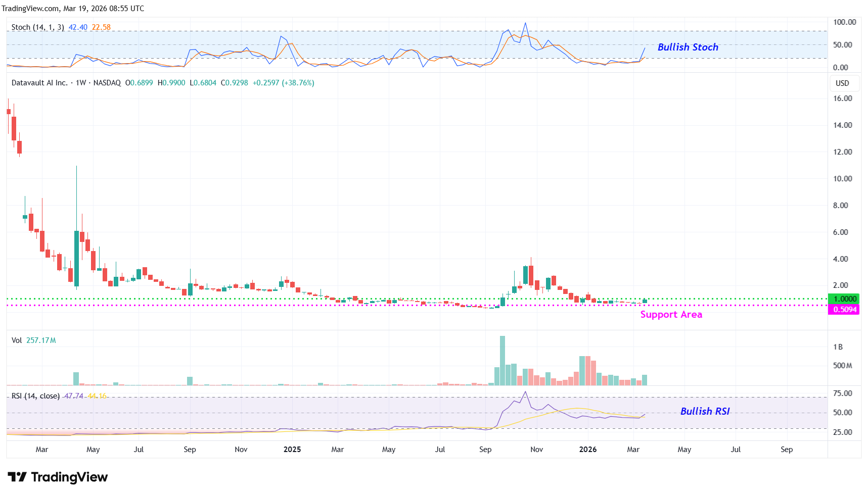Select the Bullish Stoch text annotation
Screen dimensions: 868x496
point(688,47)
